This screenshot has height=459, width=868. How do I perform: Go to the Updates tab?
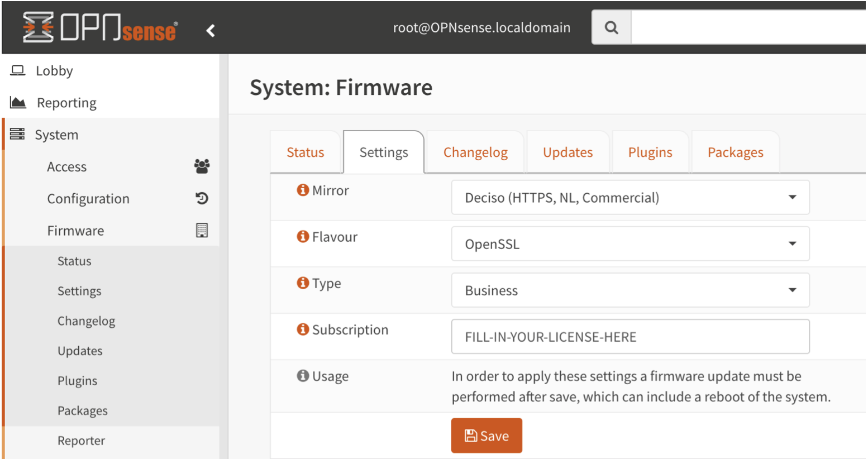(567, 152)
